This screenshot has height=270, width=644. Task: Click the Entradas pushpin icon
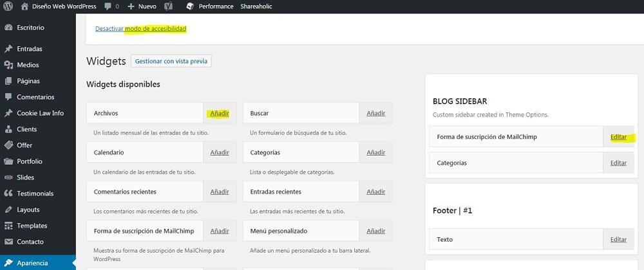[x=8, y=49]
